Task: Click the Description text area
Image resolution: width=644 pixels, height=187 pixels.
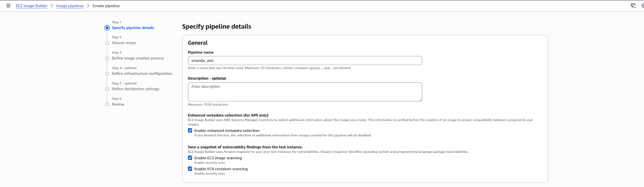Action: (305, 92)
